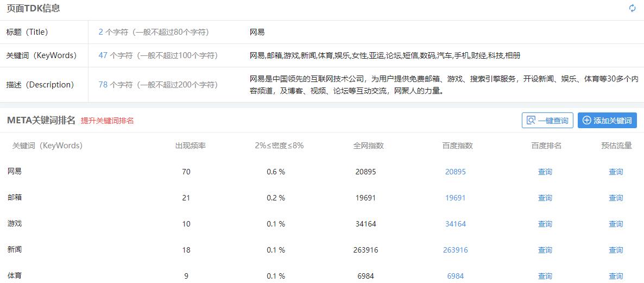Query 预估流量 for 新闻 row

[616, 250]
